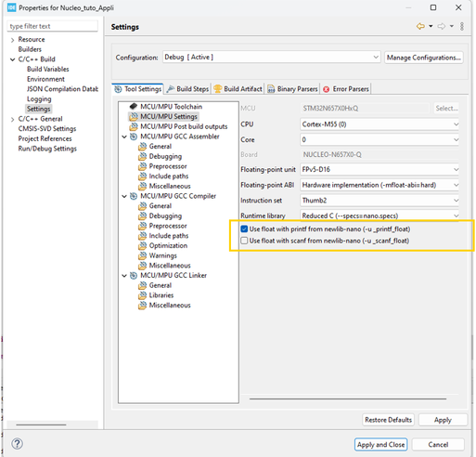This screenshot has height=457, width=476.
Task: Collapse the MCU/MPU GCC Compiler tree node
Action: [124, 196]
